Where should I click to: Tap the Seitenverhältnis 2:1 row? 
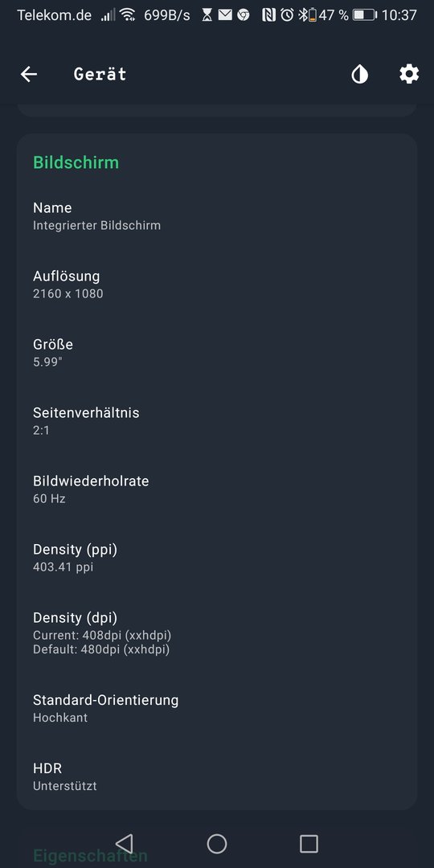(x=217, y=421)
